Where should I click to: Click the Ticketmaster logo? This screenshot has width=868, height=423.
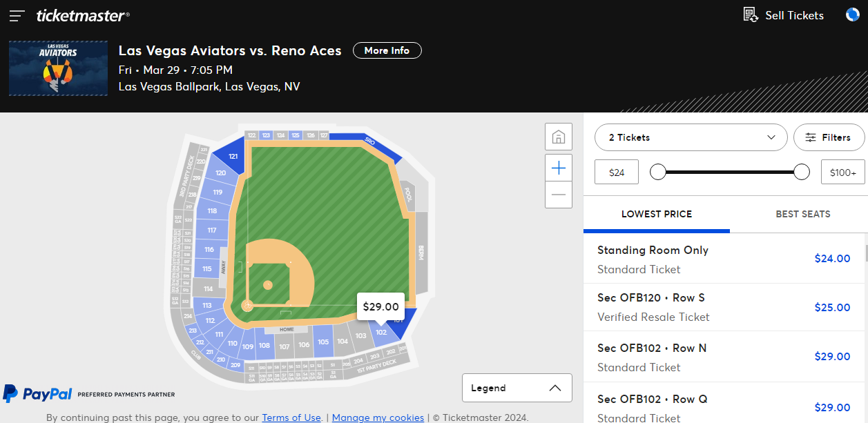(83, 15)
